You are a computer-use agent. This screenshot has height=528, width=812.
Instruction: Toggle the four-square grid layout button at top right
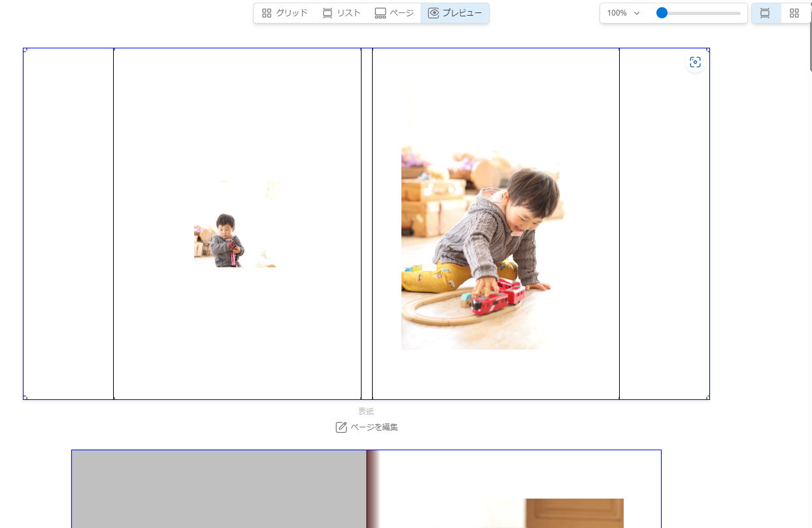pyautogui.click(x=794, y=13)
